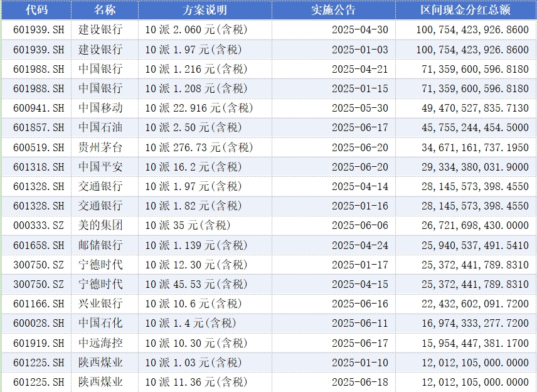The width and height of the screenshot is (537, 392).
Task: Select name cell 中远海控
Action: point(105,343)
